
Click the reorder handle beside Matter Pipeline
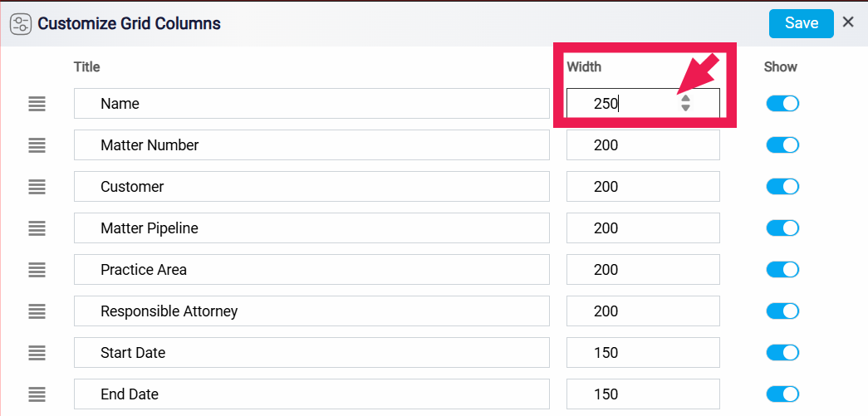click(37, 228)
